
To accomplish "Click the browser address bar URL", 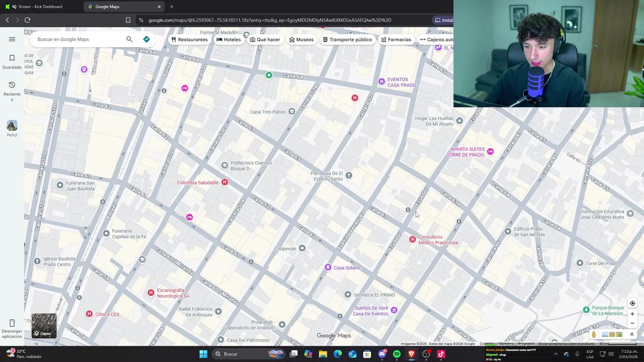I will pos(270,20).
